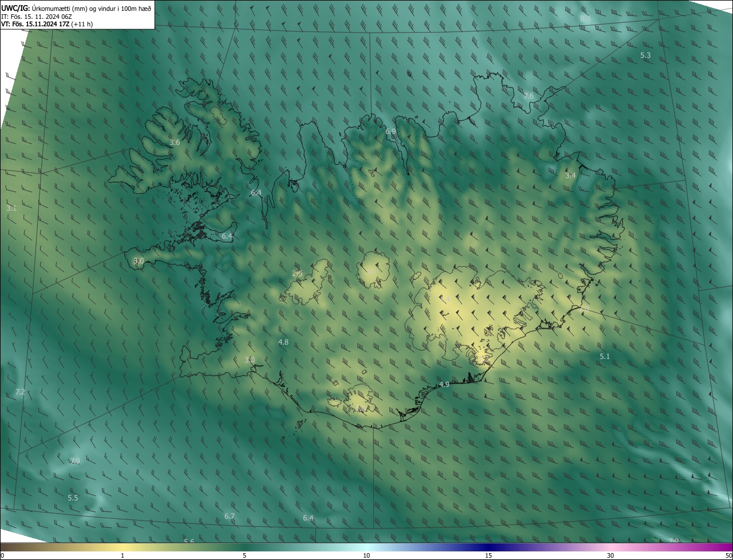Image resolution: width=733 pixels, height=560 pixels.
Task: Select the valid time line "VT: Fös. 15.11.2024 17Z"
Action: pyautogui.click(x=36, y=24)
